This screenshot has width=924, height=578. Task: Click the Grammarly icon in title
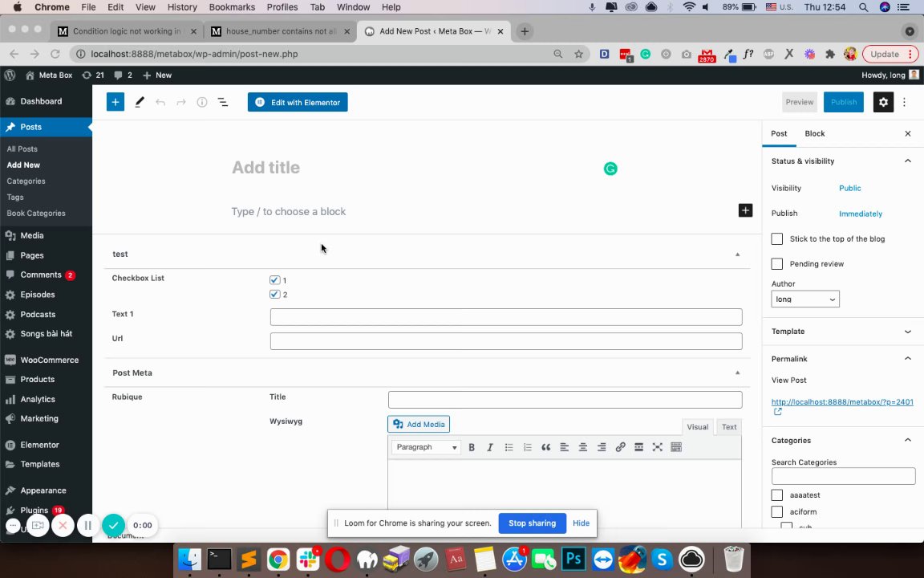coord(610,169)
